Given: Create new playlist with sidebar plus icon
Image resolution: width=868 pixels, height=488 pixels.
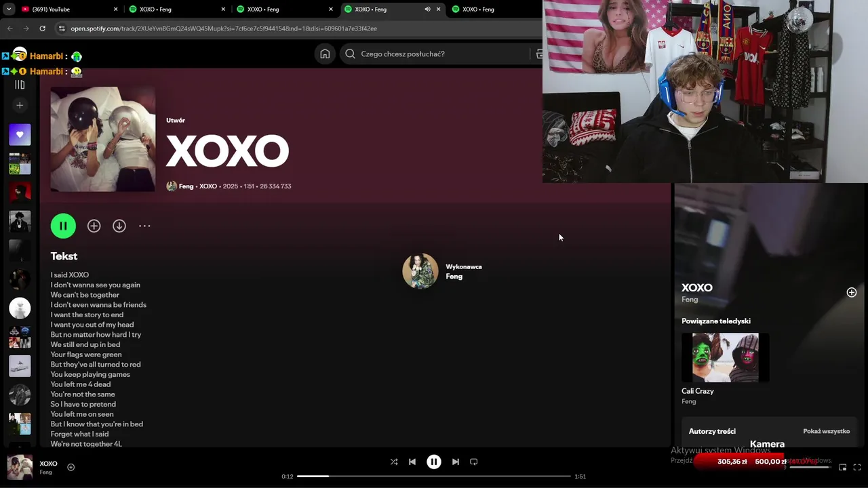Looking at the screenshot, I should pyautogui.click(x=20, y=105).
